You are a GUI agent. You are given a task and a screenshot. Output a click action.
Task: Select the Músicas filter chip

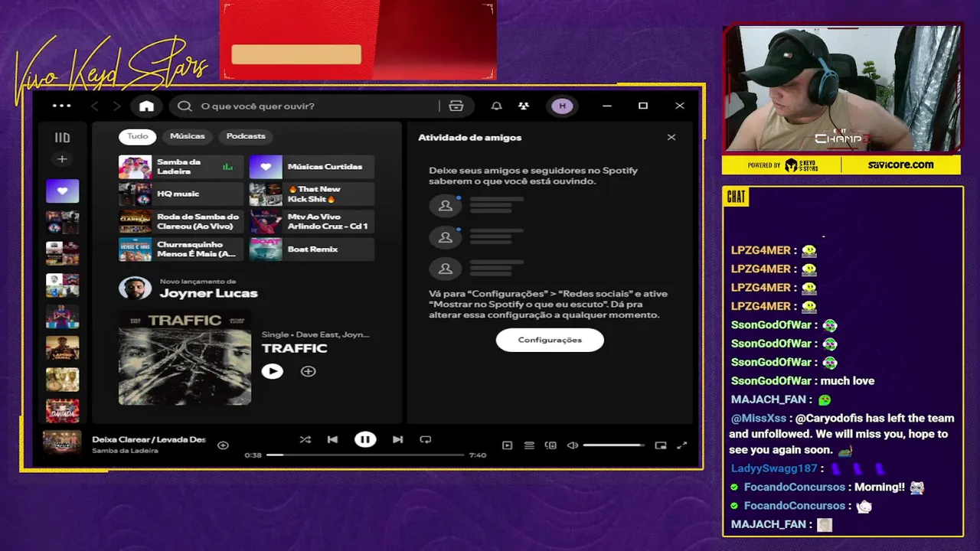[188, 136]
